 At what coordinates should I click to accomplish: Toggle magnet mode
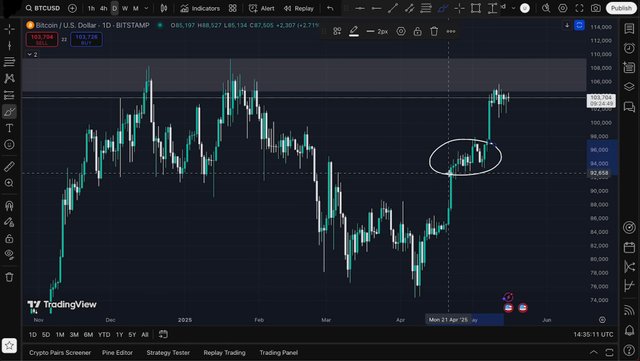9,205
